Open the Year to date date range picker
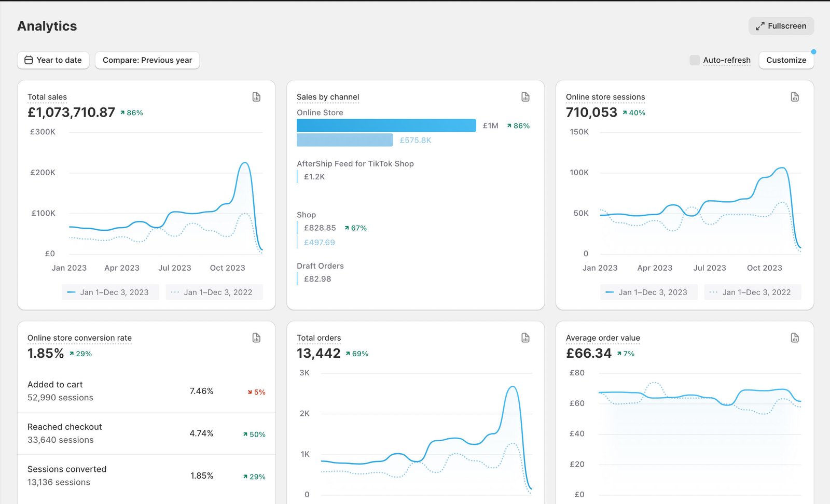 [53, 60]
